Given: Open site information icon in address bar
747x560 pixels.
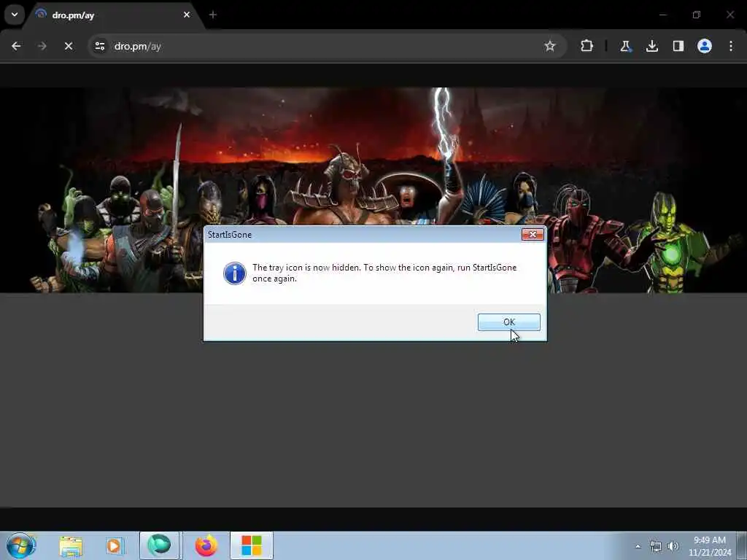Looking at the screenshot, I should 99,46.
